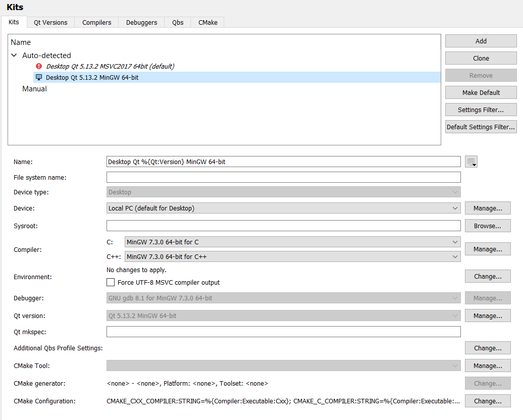
Task: Open the kit icon chooser next to Name
Action: pos(471,162)
